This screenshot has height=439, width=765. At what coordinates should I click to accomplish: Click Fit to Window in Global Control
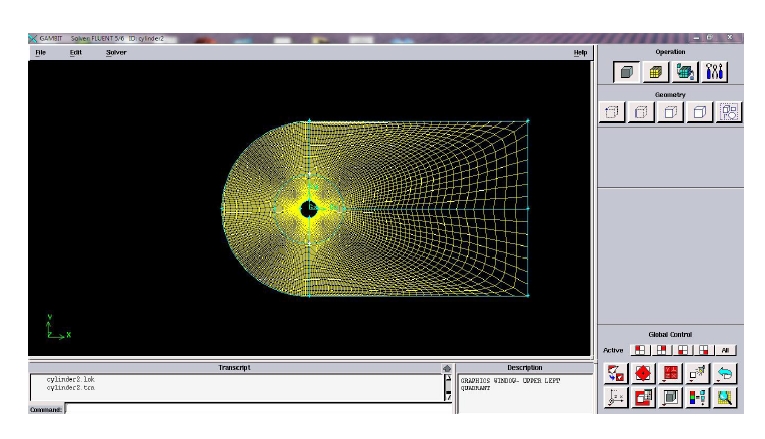(x=616, y=374)
